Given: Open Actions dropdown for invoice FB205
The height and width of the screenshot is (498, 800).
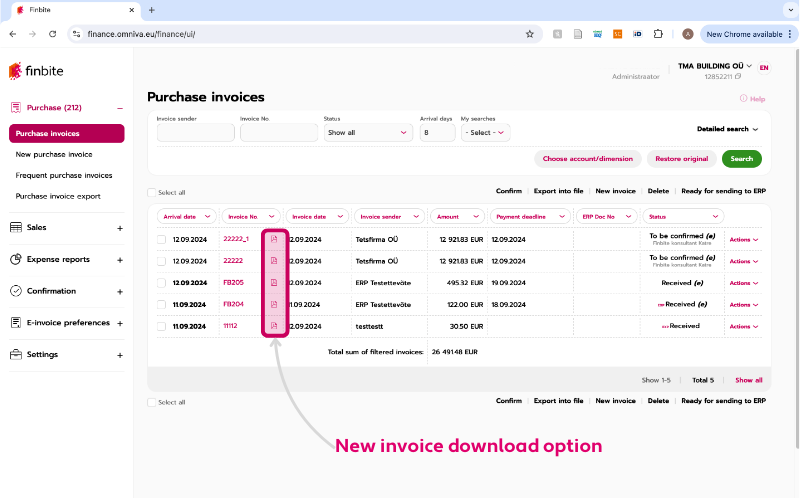Looking at the screenshot, I should (744, 283).
